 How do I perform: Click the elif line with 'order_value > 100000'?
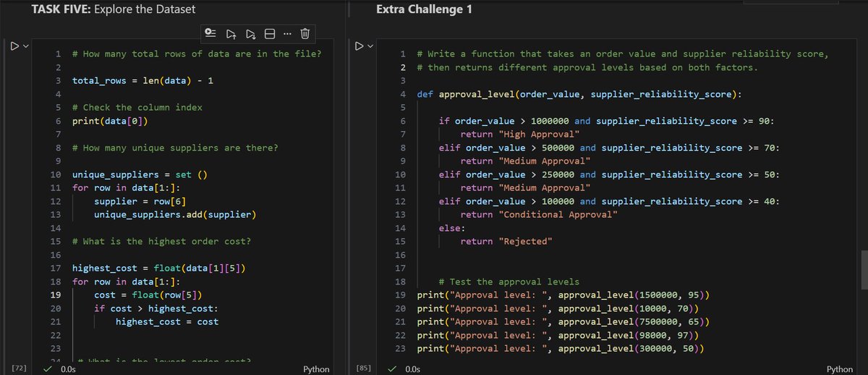610,201
